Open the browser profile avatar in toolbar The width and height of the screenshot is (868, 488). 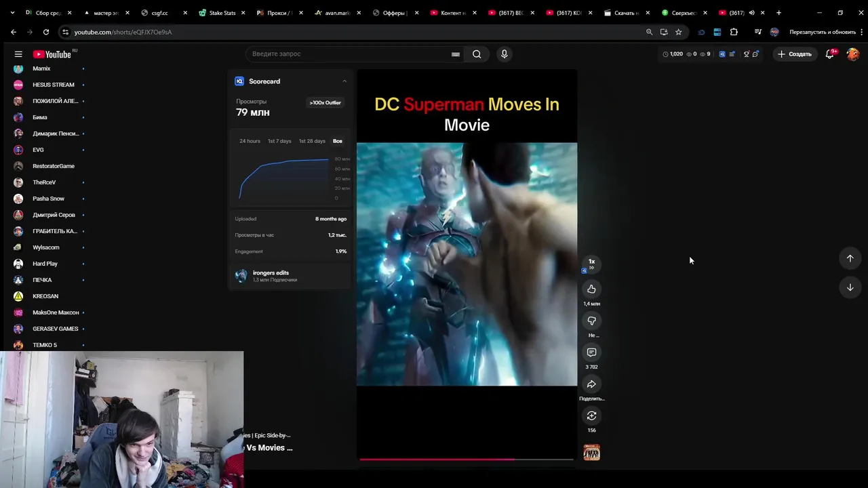pos(774,32)
